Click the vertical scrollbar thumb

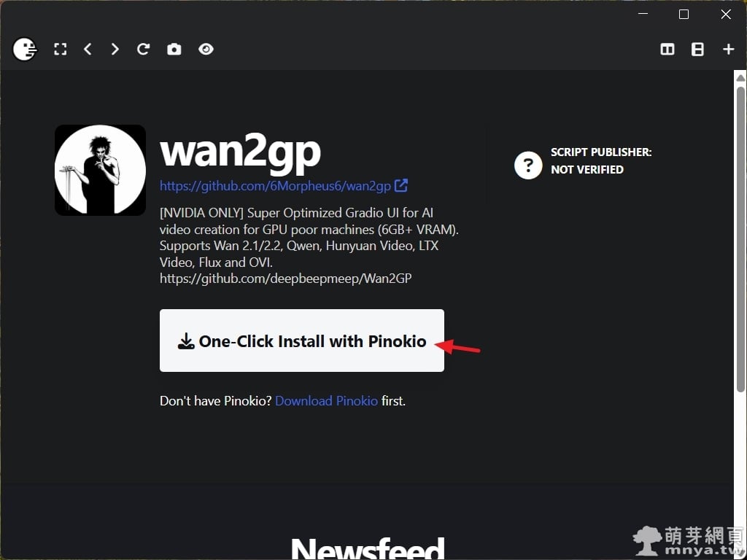point(740,239)
